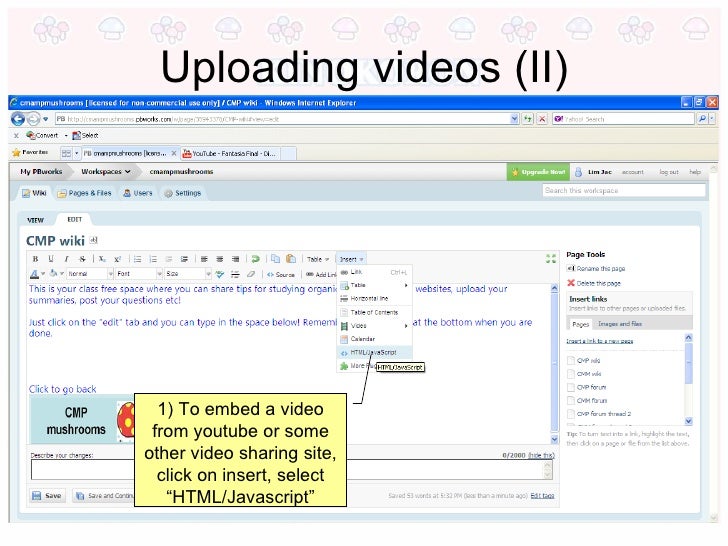Apply superscript formatting
This screenshot has height=546, width=728.
click(117, 259)
